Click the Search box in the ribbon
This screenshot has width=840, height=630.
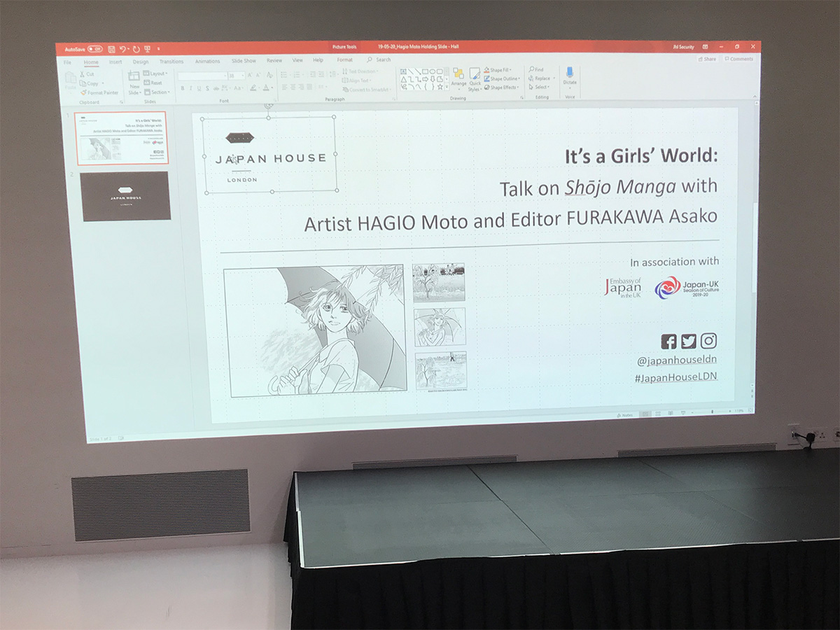[379, 60]
